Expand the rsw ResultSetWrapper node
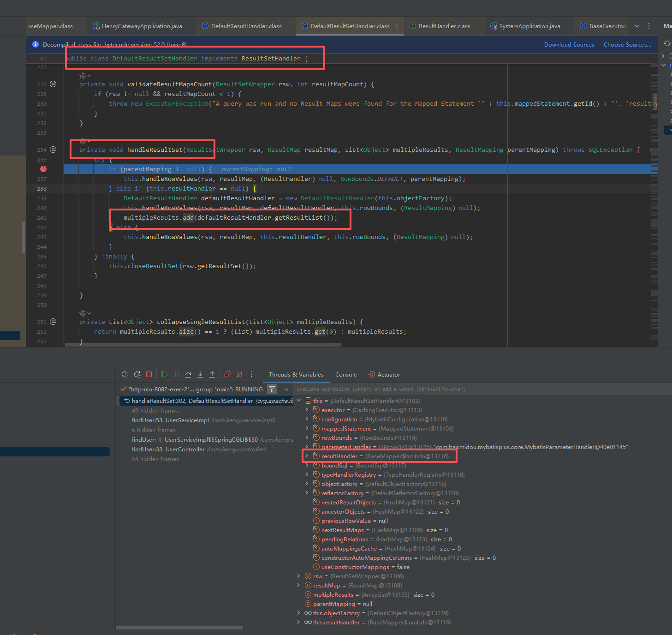 pos(299,576)
